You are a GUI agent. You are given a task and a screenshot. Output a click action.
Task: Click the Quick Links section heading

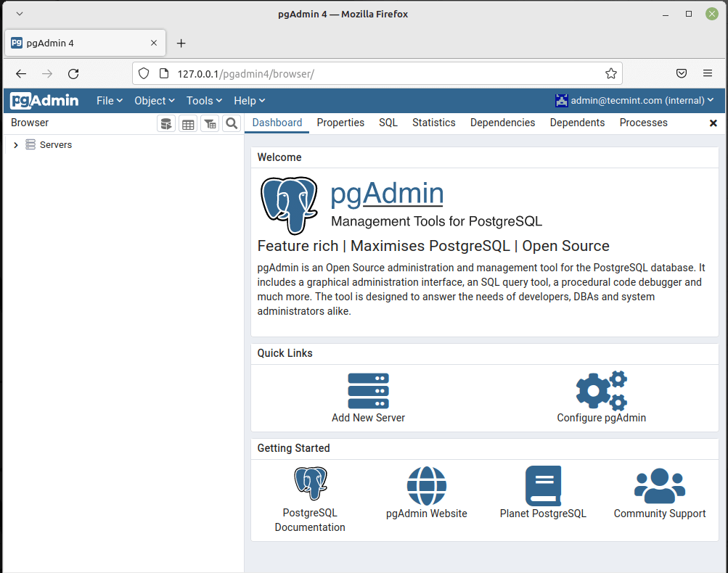point(285,353)
